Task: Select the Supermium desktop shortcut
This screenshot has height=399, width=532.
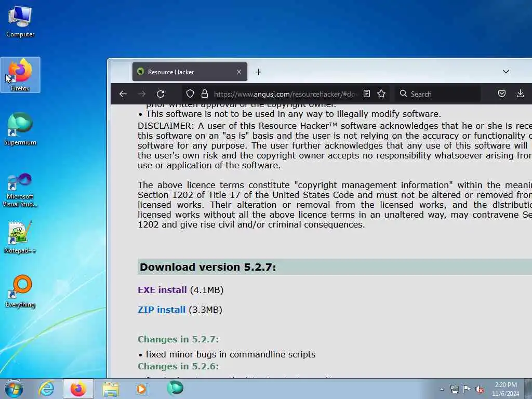Action: pyautogui.click(x=20, y=129)
